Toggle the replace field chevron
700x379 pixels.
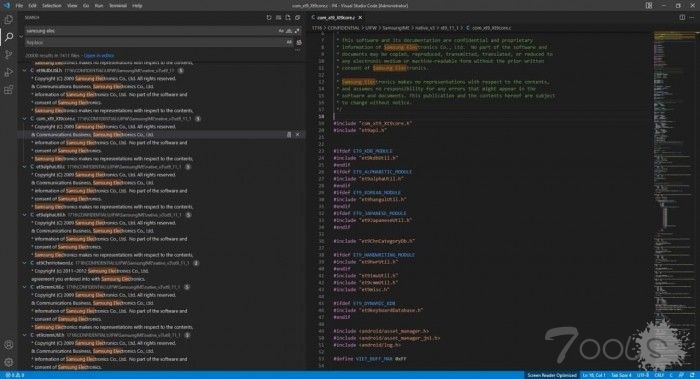click(x=21, y=37)
